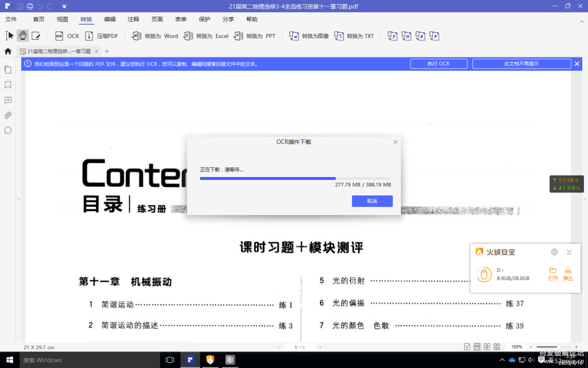Go to the home screen icon

tap(8, 51)
